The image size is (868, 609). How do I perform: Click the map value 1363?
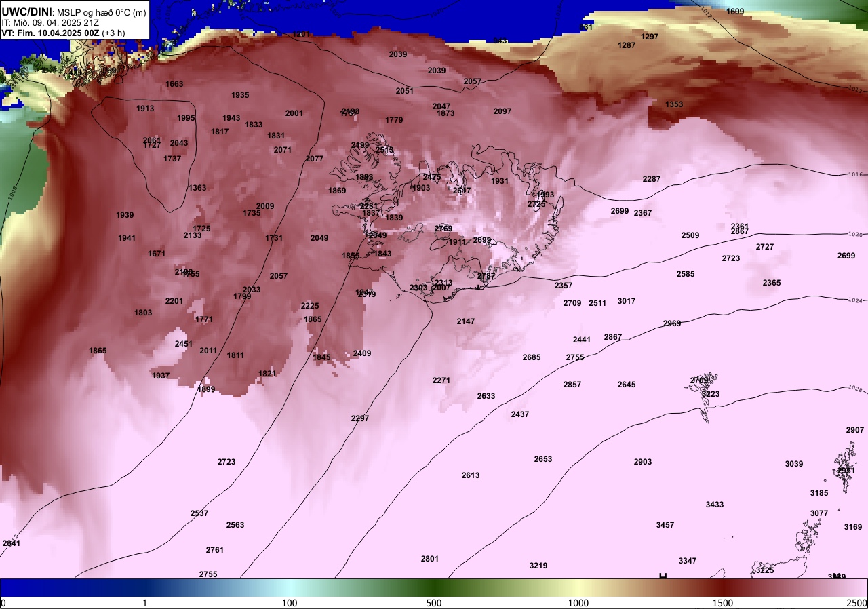pos(197,188)
